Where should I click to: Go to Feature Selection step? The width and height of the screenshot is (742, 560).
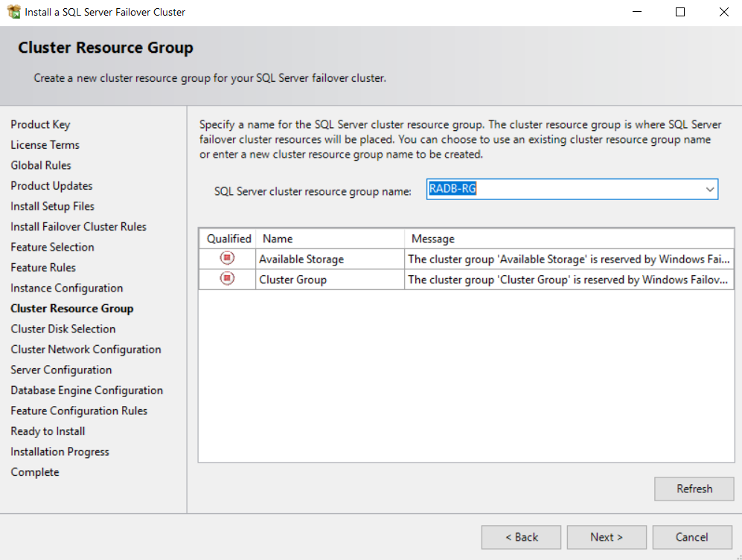tap(53, 247)
